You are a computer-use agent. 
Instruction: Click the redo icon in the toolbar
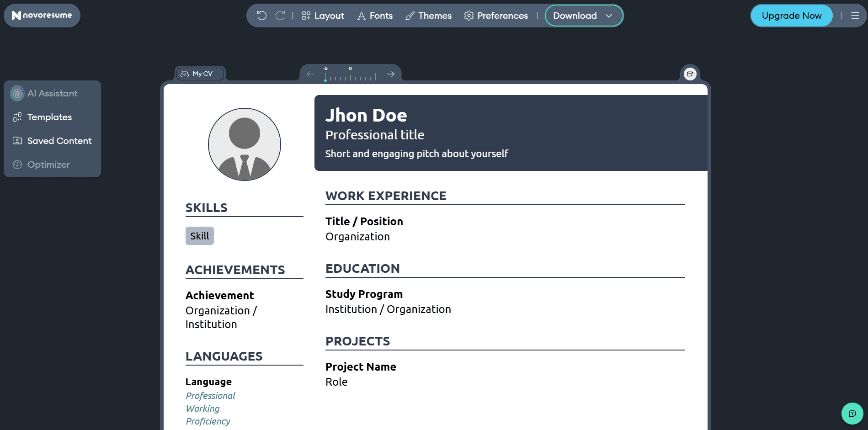(x=280, y=15)
